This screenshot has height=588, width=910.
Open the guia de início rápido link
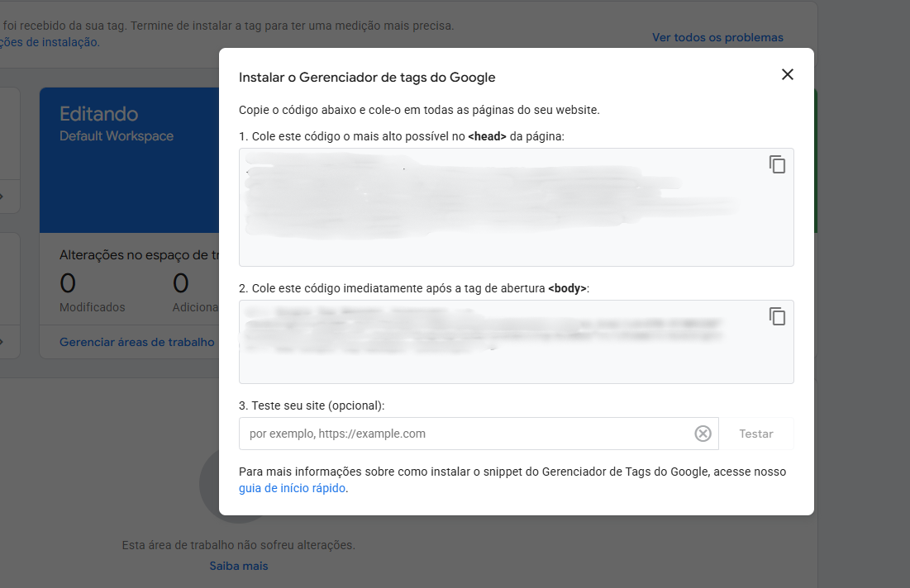pos(292,488)
